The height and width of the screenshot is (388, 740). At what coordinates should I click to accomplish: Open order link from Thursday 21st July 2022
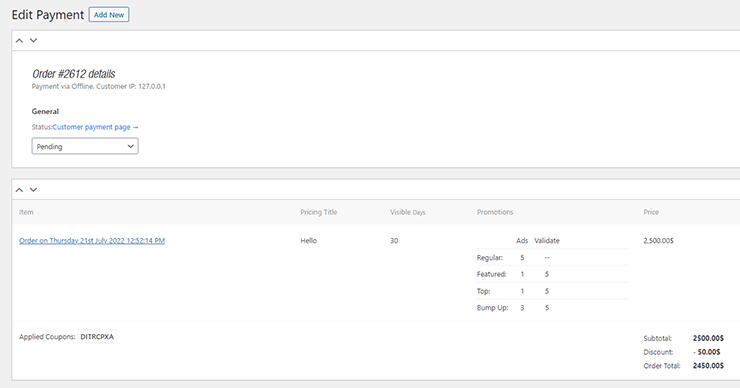[92, 241]
